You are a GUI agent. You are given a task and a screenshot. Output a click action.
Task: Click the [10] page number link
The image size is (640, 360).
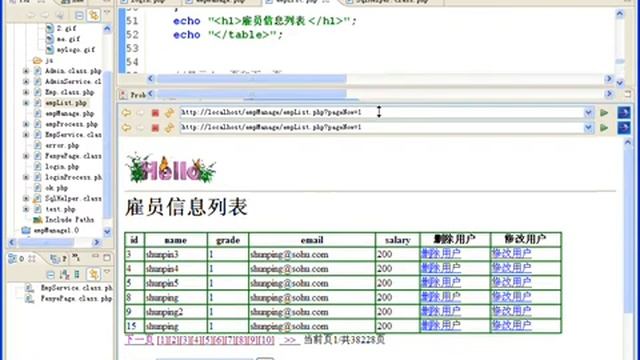(267, 340)
